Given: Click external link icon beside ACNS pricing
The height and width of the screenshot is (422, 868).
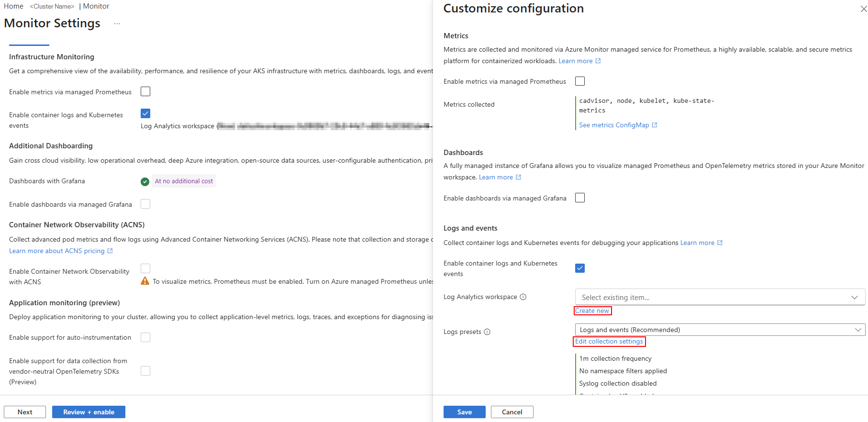Looking at the screenshot, I should click(x=110, y=251).
